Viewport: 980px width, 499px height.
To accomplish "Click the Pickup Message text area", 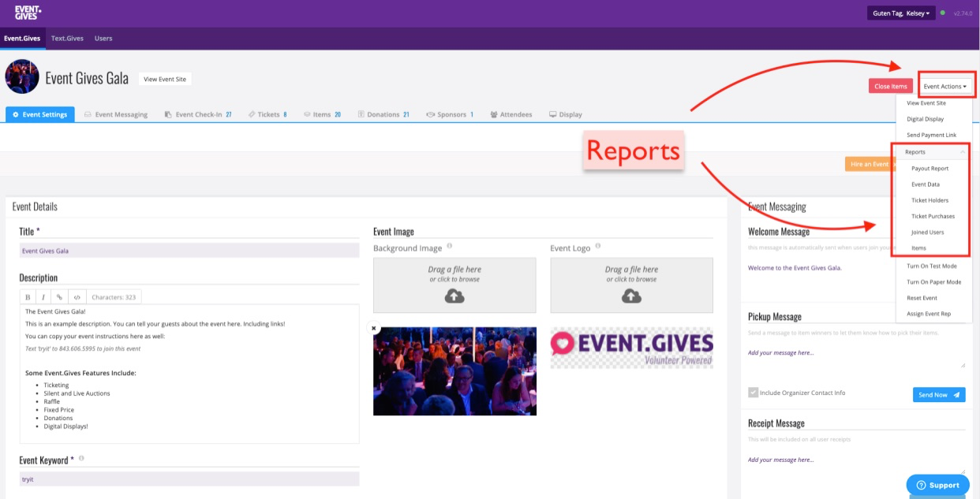I will (x=856, y=357).
